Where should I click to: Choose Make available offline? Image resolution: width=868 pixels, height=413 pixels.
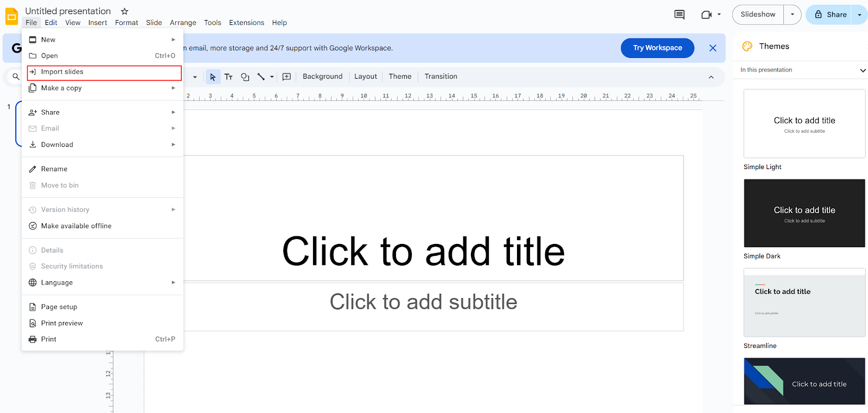click(x=76, y=226)
